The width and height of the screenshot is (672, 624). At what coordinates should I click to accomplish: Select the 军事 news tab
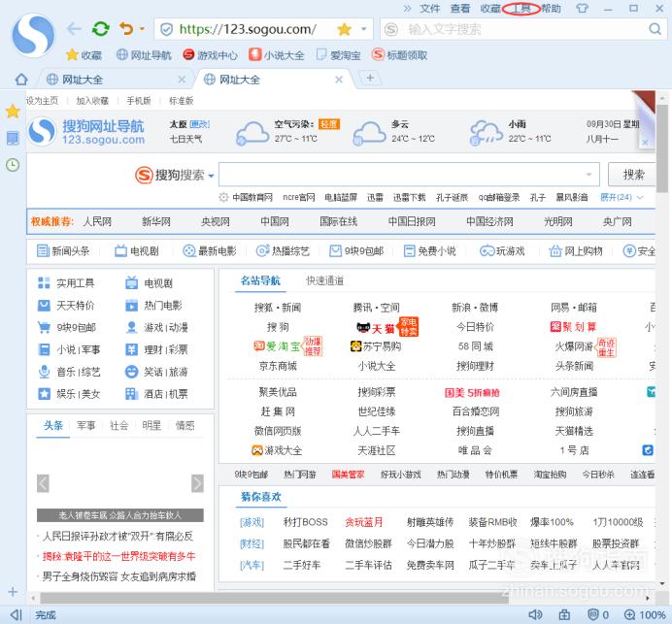click(86, 425)
